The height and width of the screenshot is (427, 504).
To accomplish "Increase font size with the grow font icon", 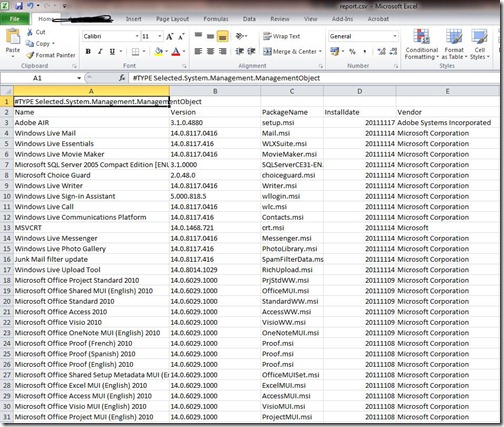I will (170, 36).
